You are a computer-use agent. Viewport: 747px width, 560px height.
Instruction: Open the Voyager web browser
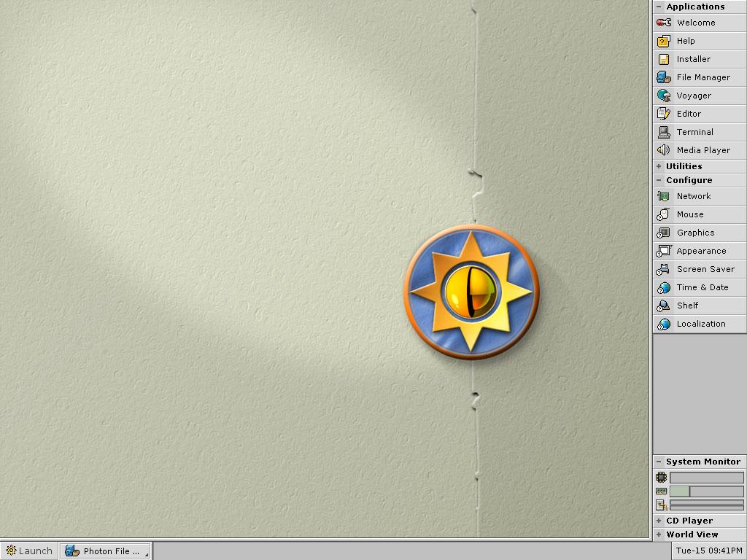pos(699,96)
